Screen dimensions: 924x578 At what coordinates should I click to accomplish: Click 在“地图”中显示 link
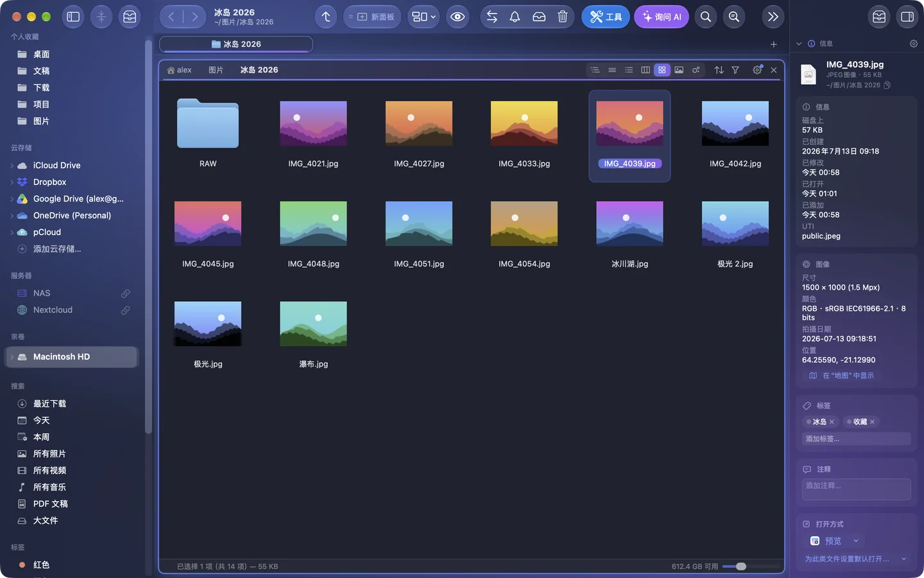click(x=841, y=376)
